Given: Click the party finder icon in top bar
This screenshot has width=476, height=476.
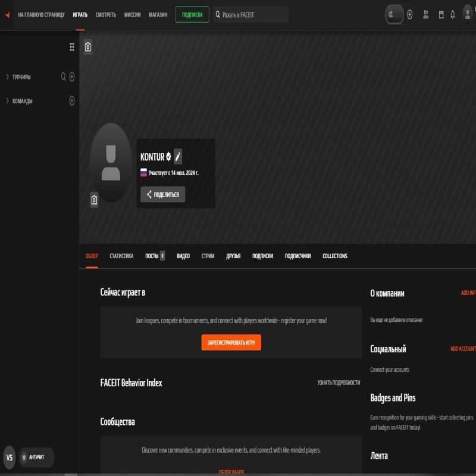Looking at the screenshot, I should 426,14.
